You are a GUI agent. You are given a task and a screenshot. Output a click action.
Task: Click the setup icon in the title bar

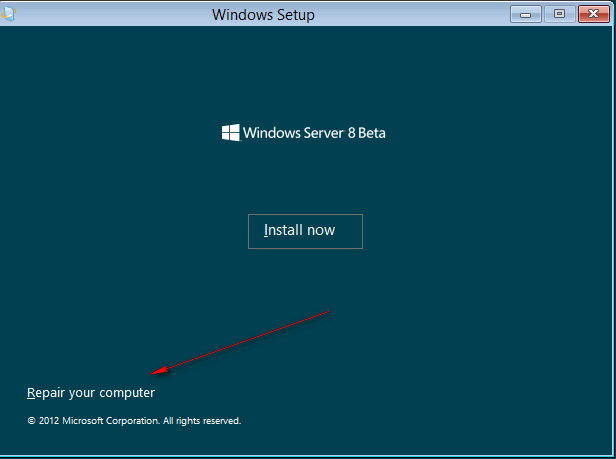coord(8,14)
